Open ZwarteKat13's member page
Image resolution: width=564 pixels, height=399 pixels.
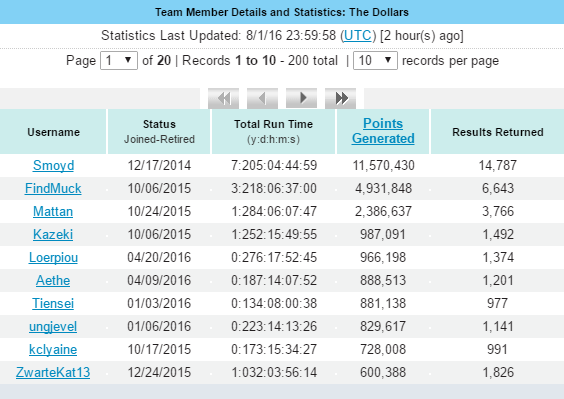(53, 373)
